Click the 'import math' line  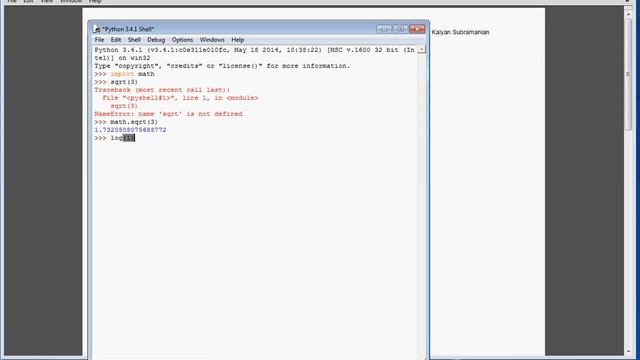click(x=124, y=74)
